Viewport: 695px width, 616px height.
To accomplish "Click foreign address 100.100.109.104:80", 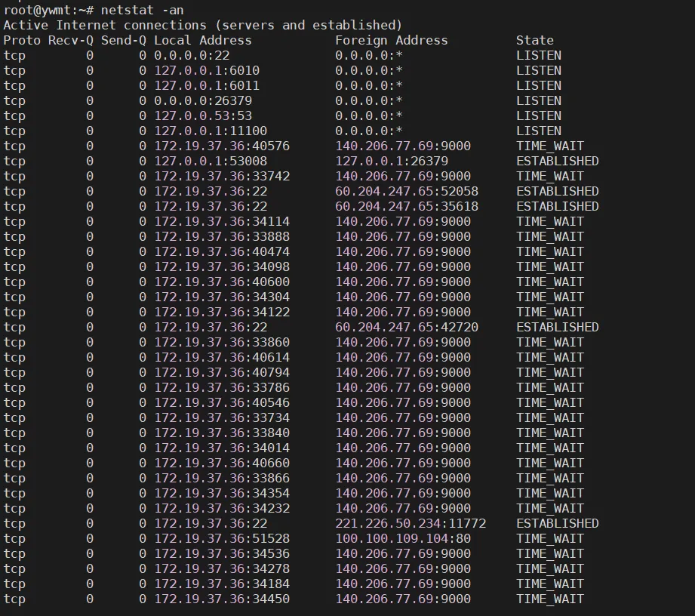I will pyautogui.click(x=403, y=538).
